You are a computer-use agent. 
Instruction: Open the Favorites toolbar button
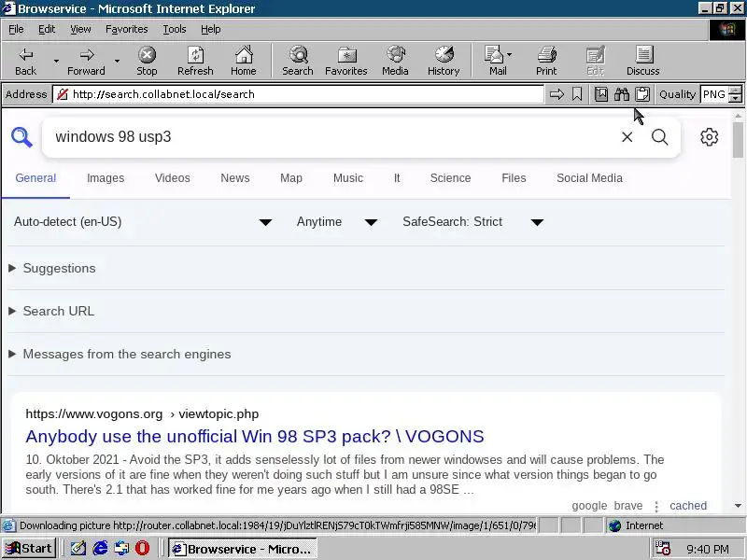(x=346, y=61)
